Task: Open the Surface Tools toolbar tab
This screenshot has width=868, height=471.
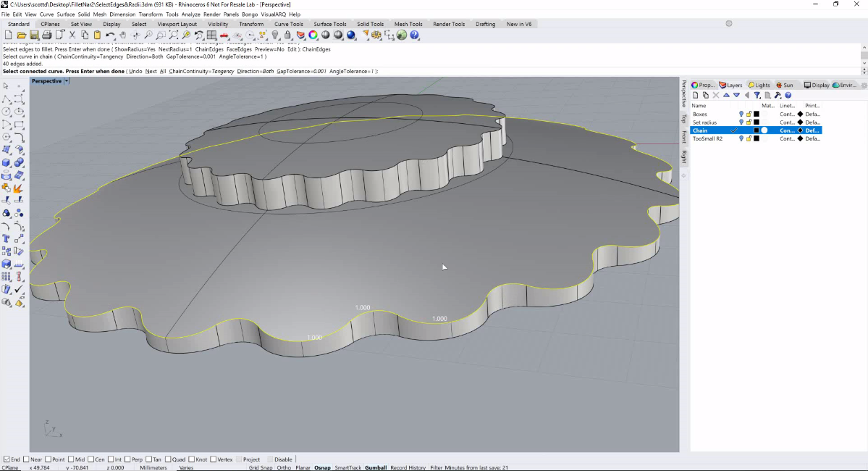Action: [x=330, y=24]
